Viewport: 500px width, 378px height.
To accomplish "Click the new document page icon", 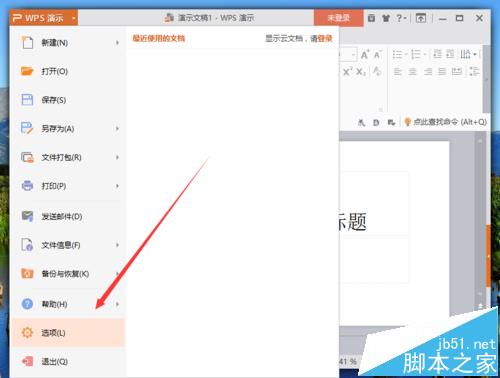I will point(27,42).
